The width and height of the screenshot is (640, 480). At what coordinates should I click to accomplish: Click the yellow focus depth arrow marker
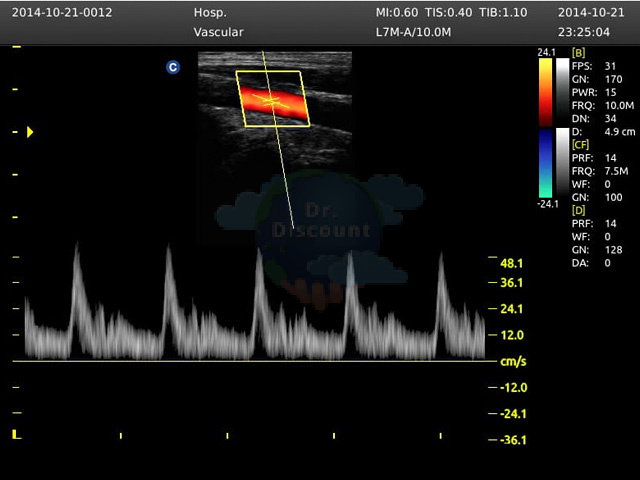30,132
